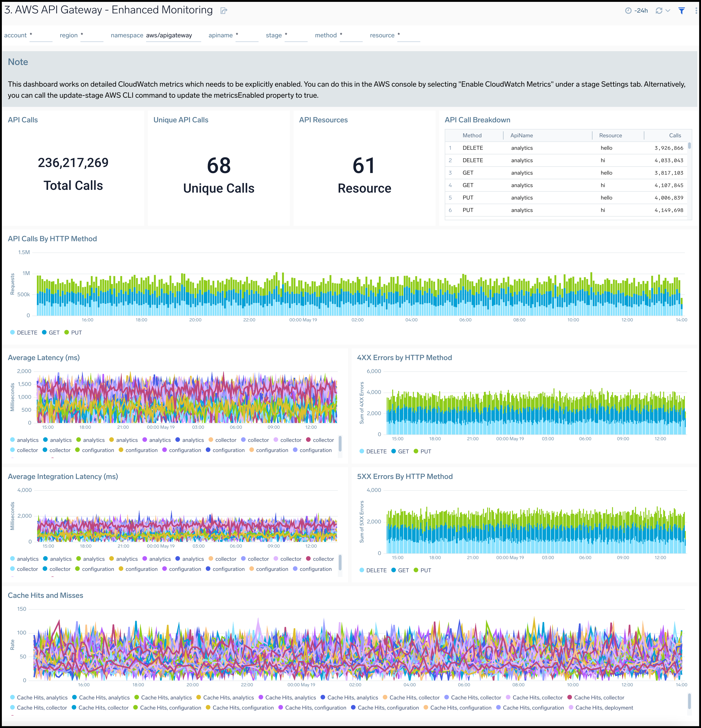
Task: Sort table by the Calls column header
Action: 675,135
